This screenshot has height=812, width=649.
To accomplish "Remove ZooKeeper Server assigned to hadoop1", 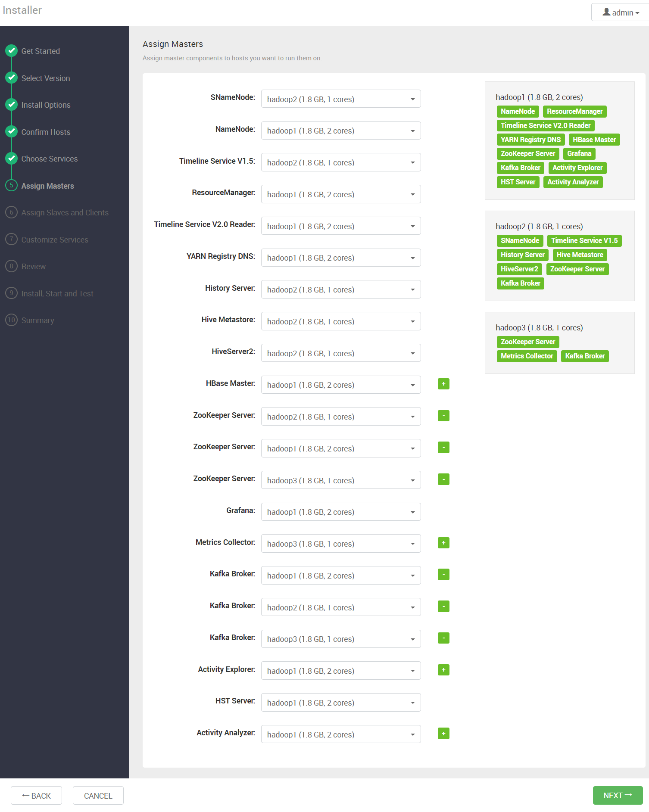I will (x=443, y=448).
